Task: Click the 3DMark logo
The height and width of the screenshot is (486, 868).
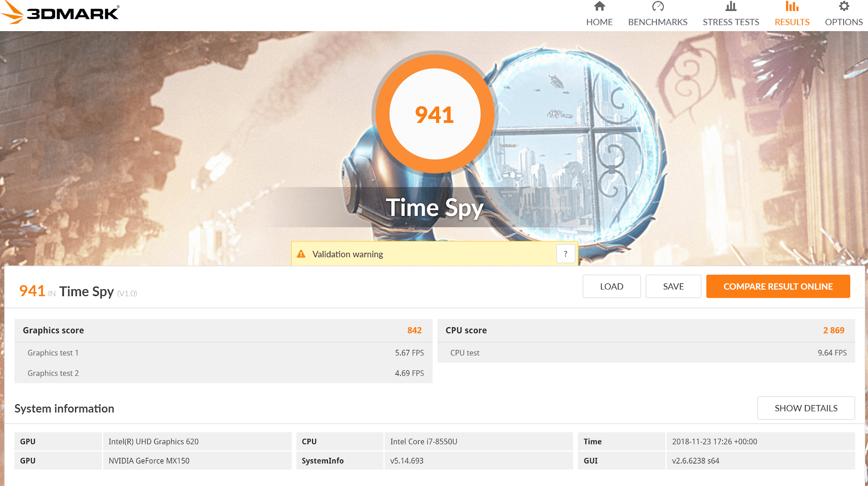Action: pos(60,13)
